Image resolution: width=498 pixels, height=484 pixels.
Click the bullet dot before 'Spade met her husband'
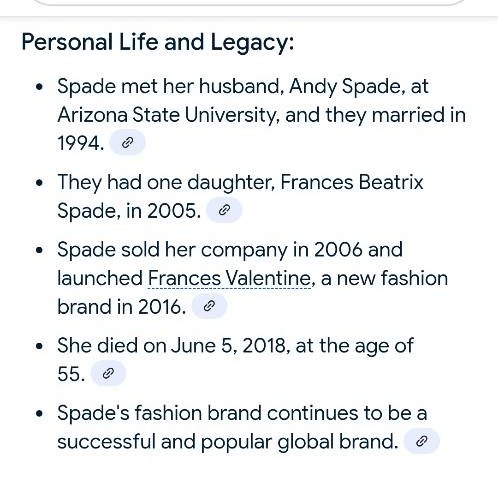[39, 87]
